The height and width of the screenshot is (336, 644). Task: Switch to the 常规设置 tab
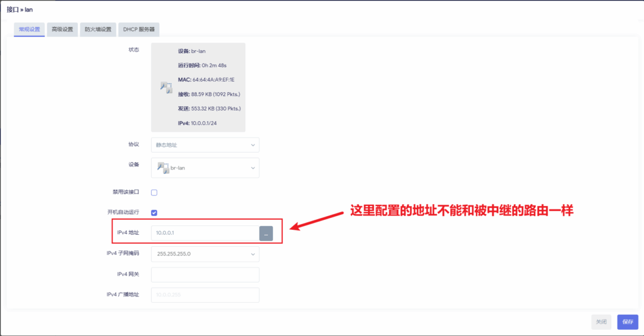[30, 30]
